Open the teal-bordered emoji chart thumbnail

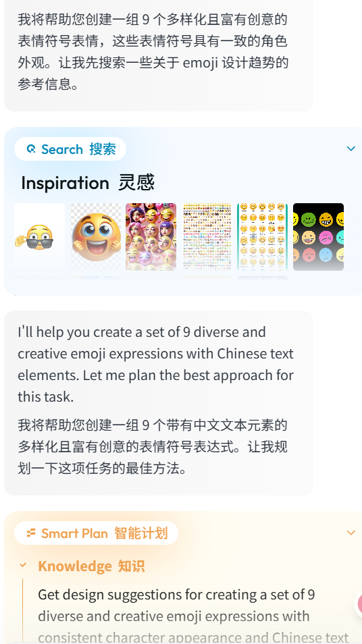(x=263, y=237)
